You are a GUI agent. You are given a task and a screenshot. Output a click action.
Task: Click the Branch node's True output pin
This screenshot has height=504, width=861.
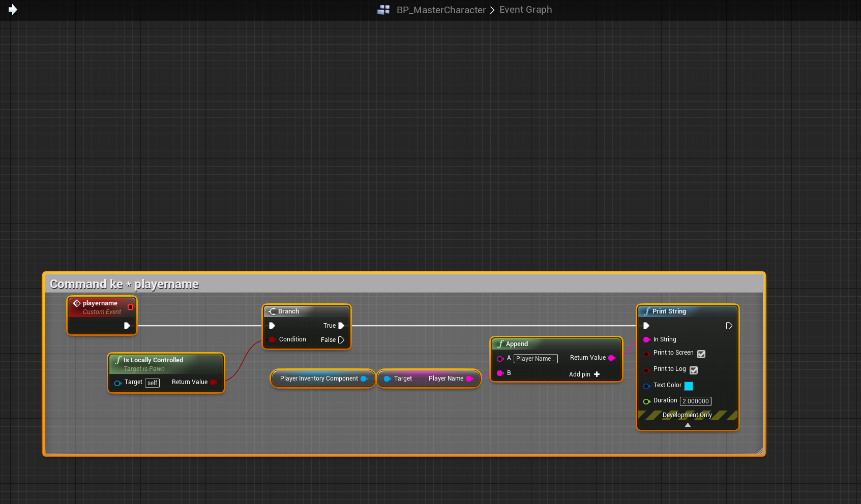click(341, 326)
